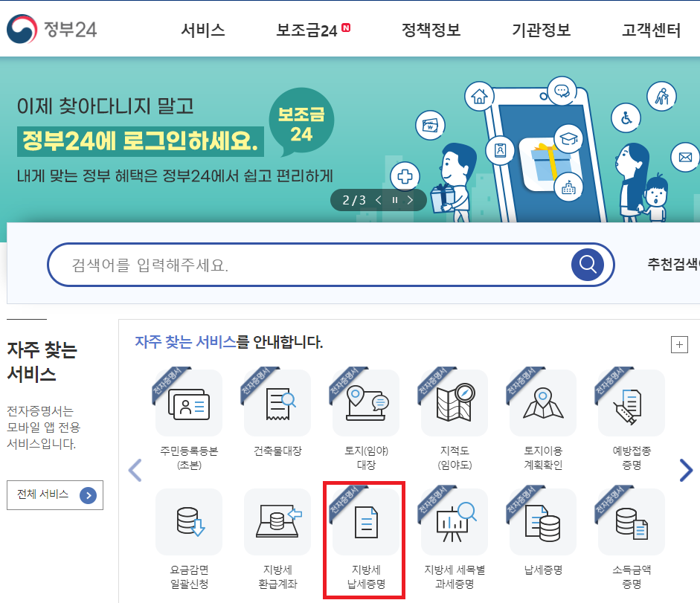Viewport: 700px width, 603px height.
Task: Select the 지방세 납세증명 icon
Action: coord(366,522)
